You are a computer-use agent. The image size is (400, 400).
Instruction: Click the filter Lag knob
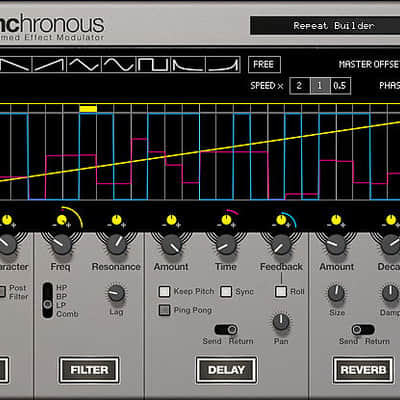116,294
